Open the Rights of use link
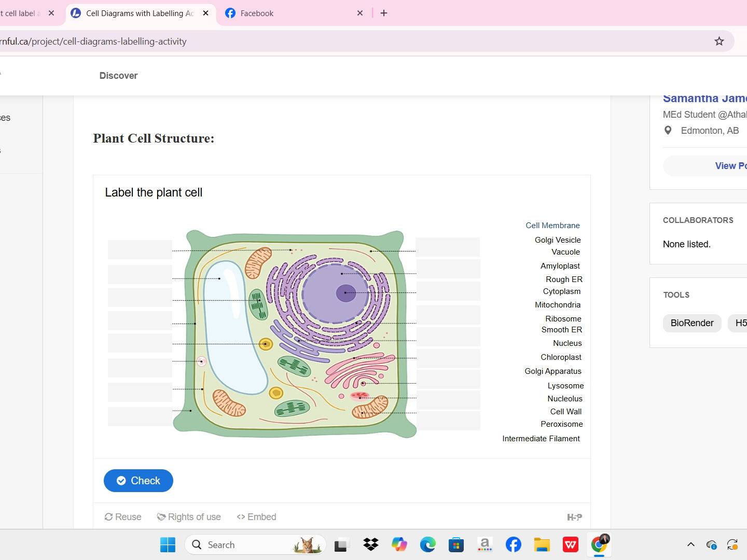Viewport: 747px width, 560px height. (x=189, y=517)
